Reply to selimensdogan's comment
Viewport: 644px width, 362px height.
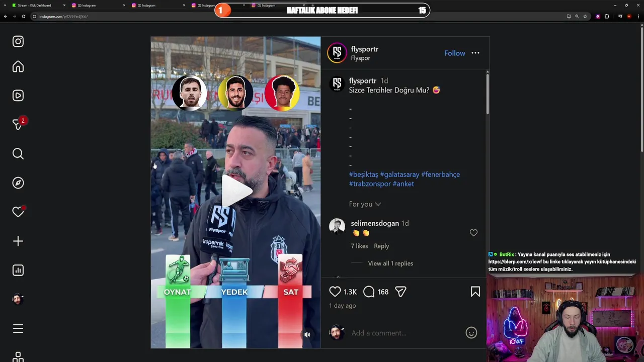point(381,246)
